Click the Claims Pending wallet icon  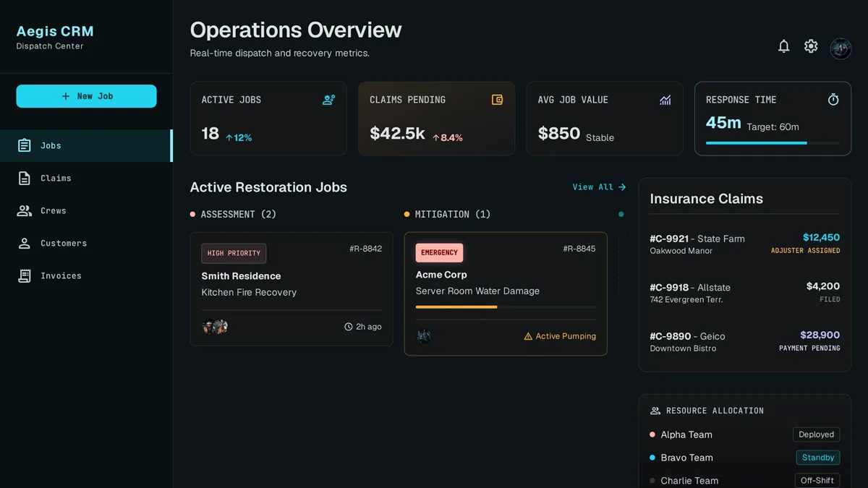click(x=497, y=100)
